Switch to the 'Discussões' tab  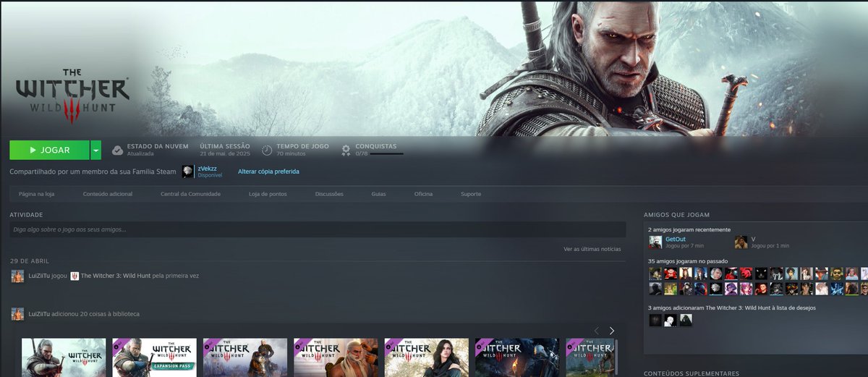click(329, 194)
